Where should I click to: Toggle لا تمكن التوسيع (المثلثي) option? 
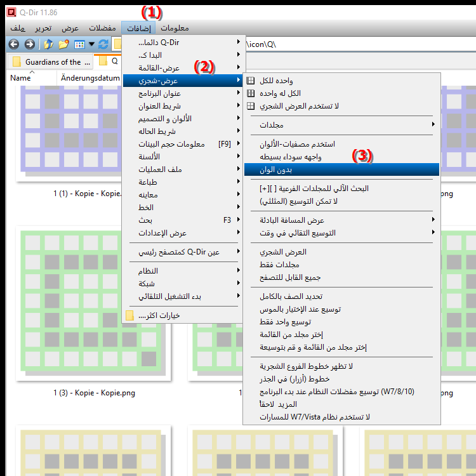(x=342, y=201)
